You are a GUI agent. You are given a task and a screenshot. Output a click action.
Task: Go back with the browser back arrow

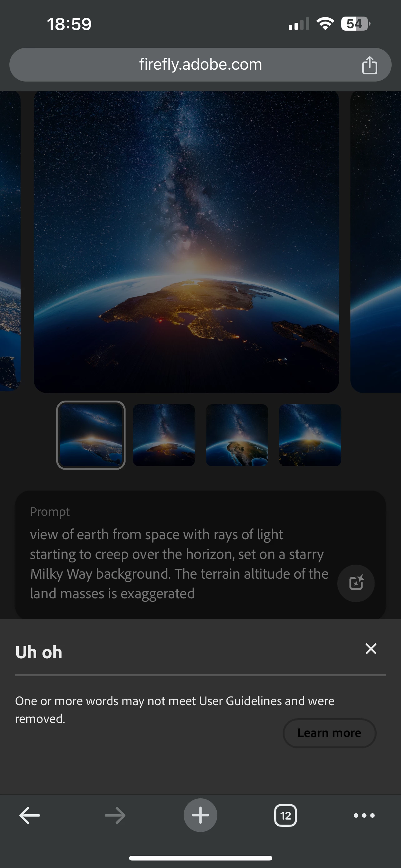coord(30,816)
